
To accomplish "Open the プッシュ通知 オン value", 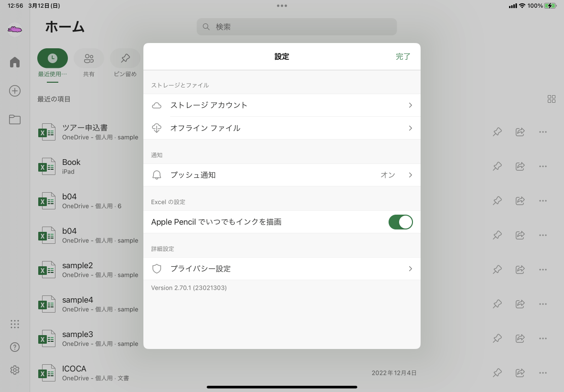I will click(x=388, y=175).
